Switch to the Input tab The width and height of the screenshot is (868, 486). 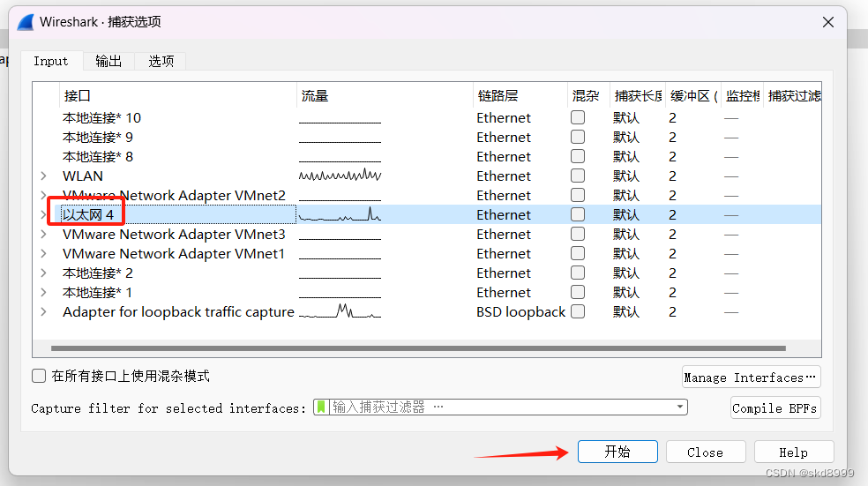click(x=51, y=61)
